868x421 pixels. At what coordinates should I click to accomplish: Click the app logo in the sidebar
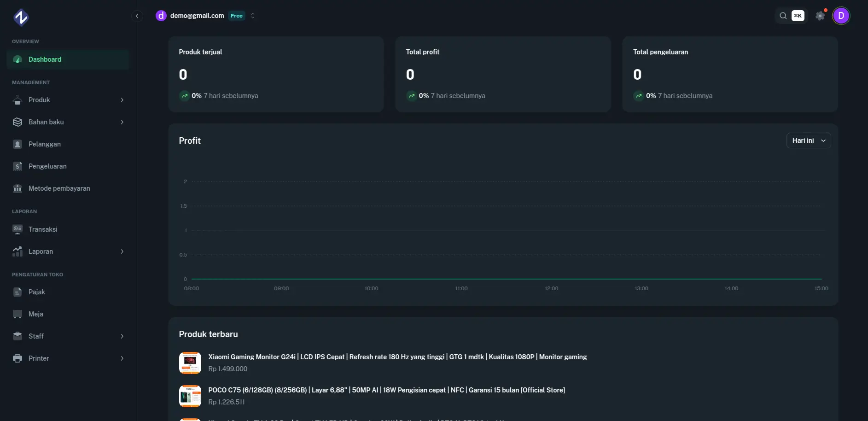pyautogui.click(x=21, y=18)
